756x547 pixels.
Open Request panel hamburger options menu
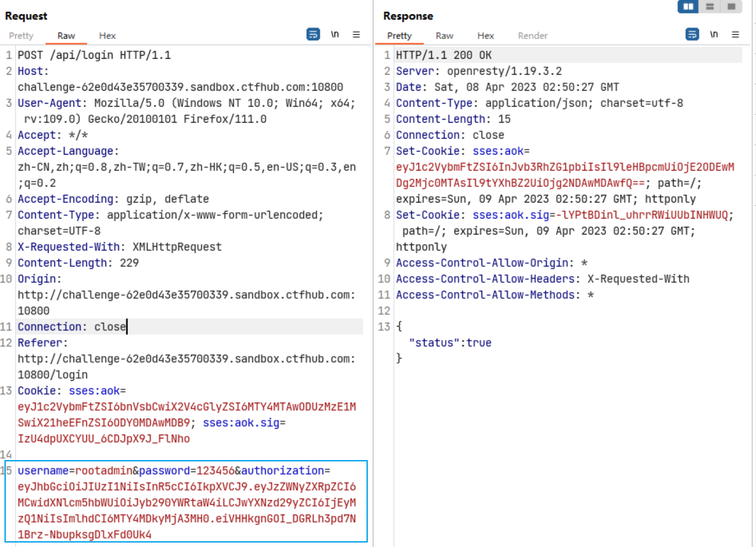coord(356,35)
